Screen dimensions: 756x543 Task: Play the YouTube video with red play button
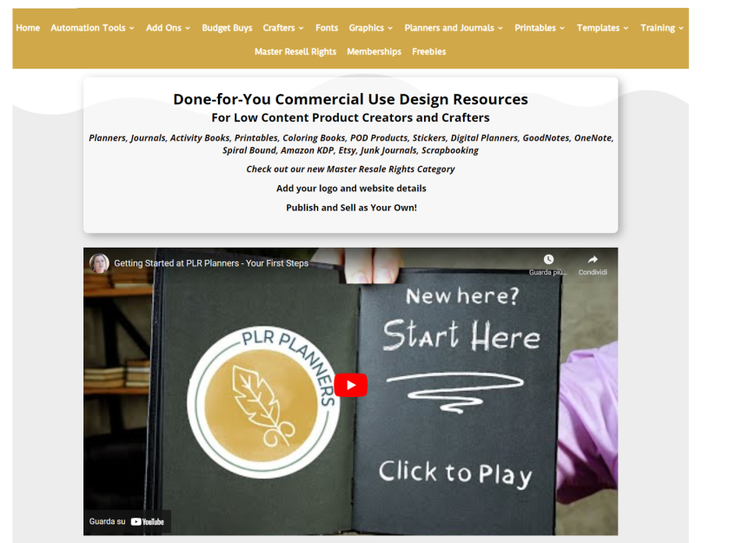click(x=350, y=386)
